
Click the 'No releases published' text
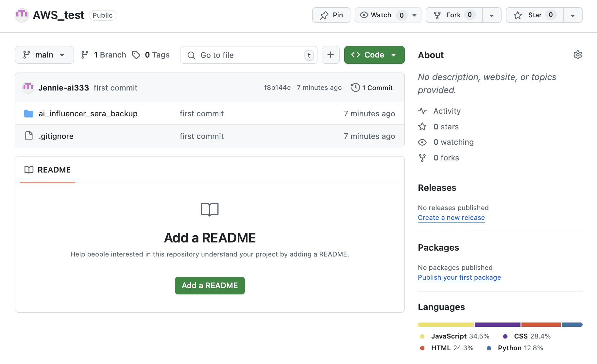pos(453,208)
